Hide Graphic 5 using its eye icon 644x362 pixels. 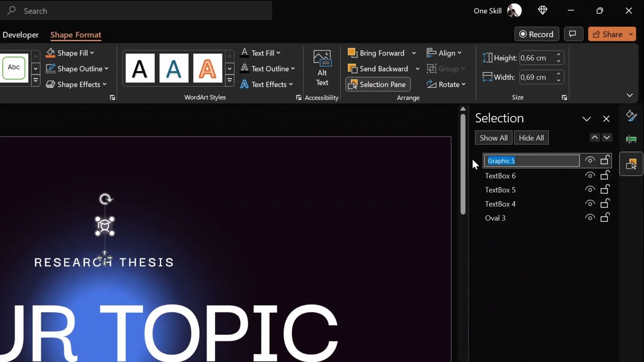(x=590, y=161)
